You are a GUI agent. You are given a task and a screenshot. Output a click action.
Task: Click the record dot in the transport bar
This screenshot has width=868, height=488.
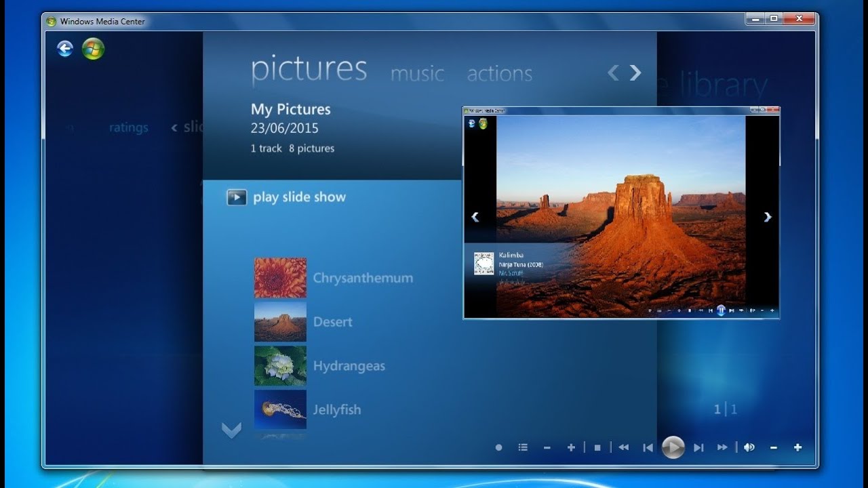pos(498,447)
